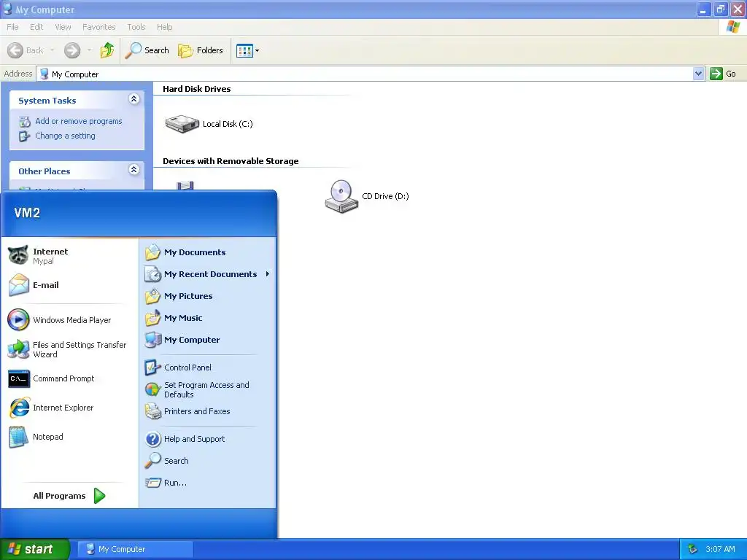Open the Tools menu

tap(136, 27)
